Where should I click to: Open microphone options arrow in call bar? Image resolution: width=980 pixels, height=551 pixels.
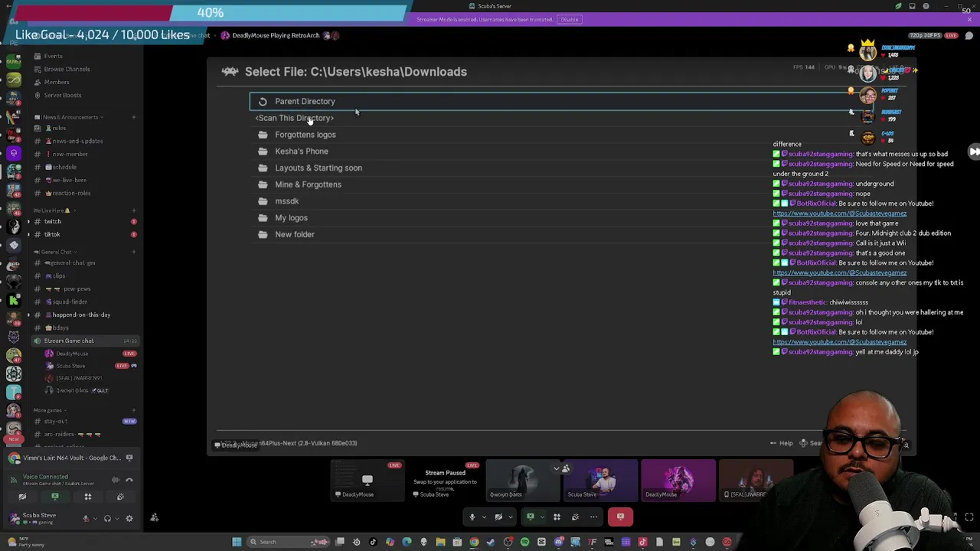(x=484, y=517)
